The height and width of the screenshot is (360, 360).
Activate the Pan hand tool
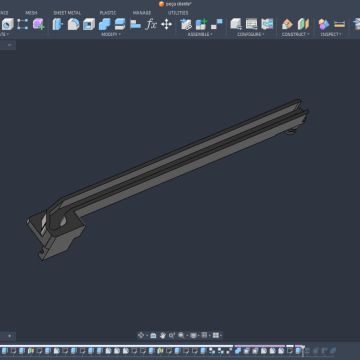(163, 335)
